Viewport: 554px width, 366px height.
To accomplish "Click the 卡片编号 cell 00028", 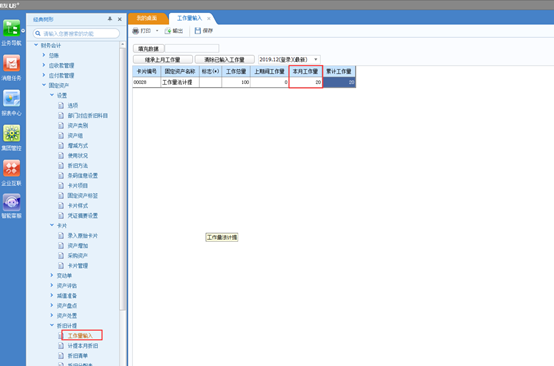I will tap(147, 82).
